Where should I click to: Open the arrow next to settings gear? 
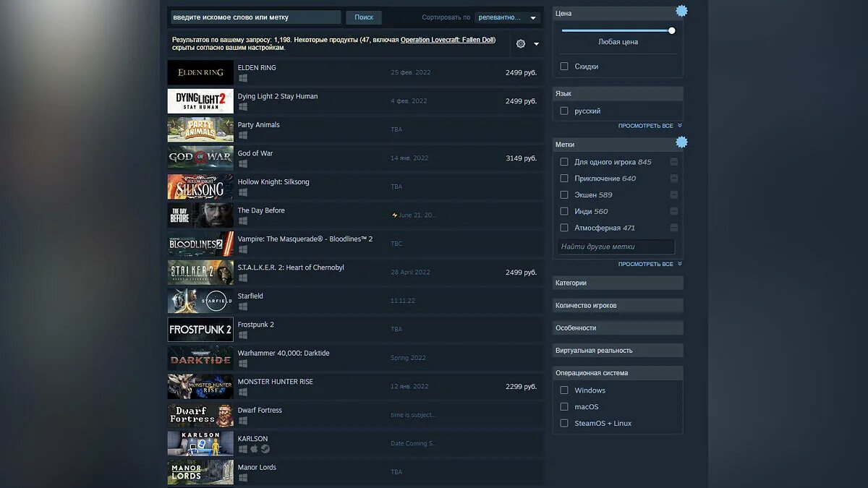[536, 44]
